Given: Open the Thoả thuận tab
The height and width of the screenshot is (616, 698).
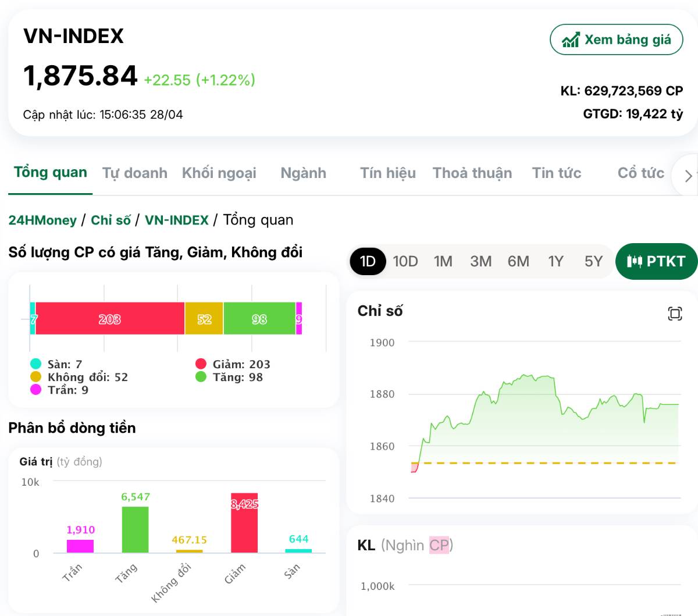Looking at the screenshot, I should [x=472, y=173].
